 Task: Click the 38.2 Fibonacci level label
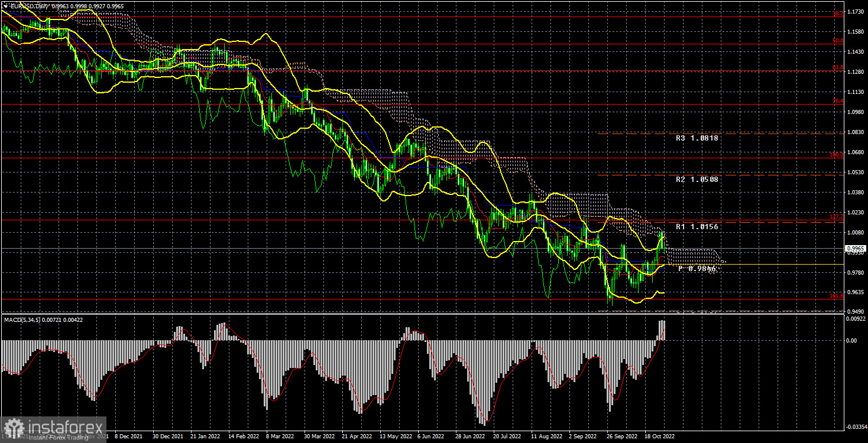point(837,14)
